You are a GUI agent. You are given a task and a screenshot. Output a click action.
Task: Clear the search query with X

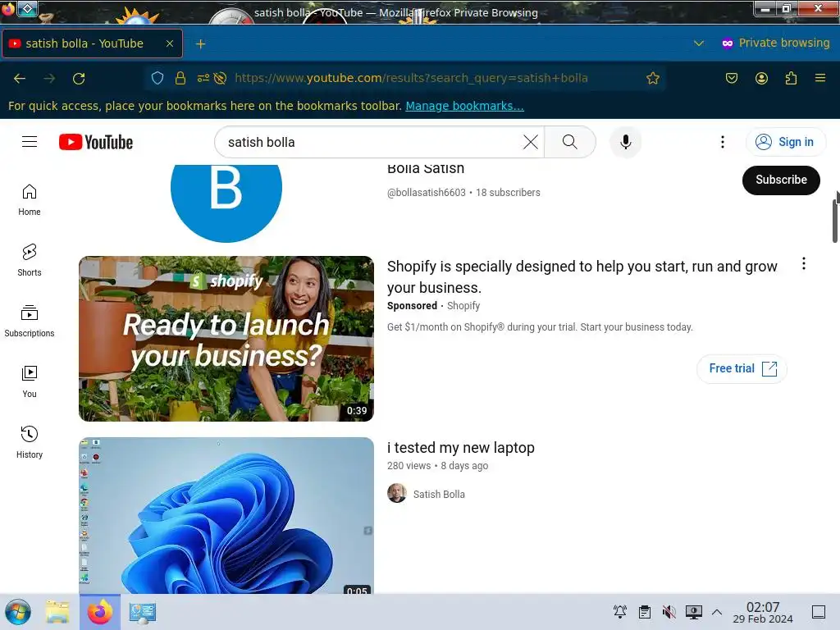point(531,142)
